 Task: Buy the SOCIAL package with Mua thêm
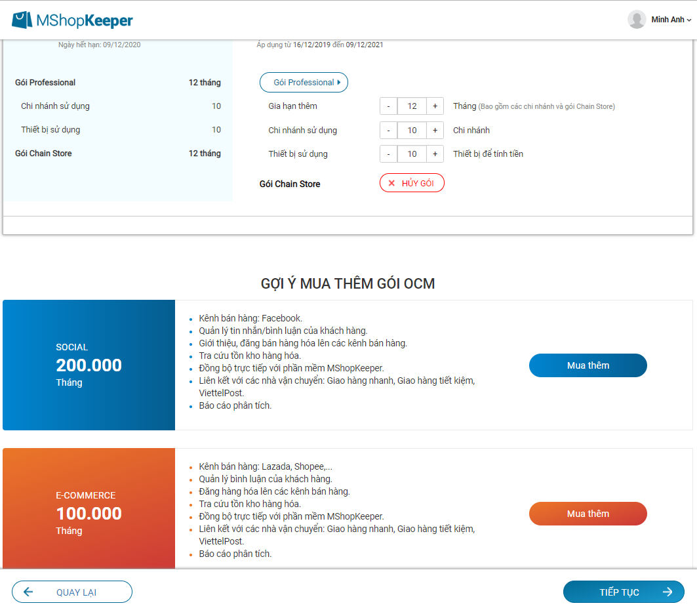587,365
